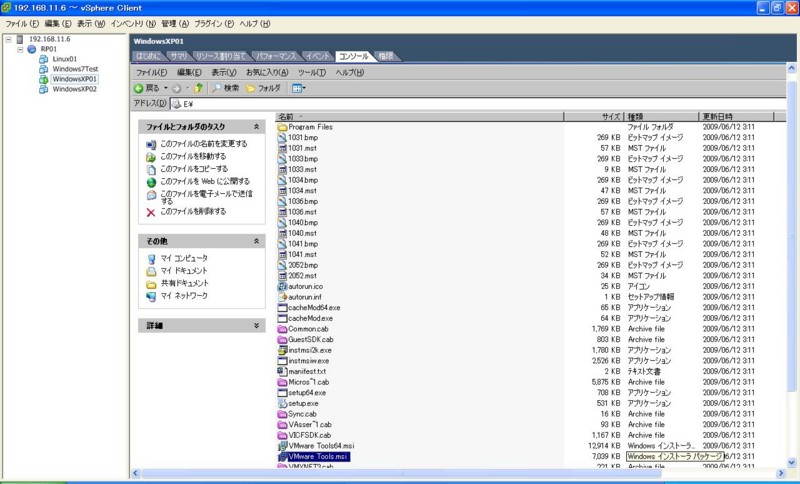Select the file autorun.inf
This screenshot has height=484, width=800.
(x=305, y=297)
